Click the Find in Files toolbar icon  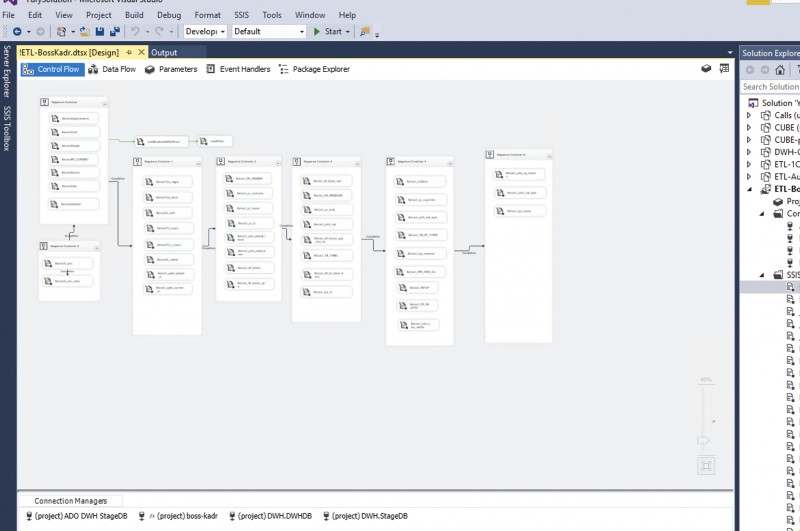pyautogui.click(x=364, y=32)
